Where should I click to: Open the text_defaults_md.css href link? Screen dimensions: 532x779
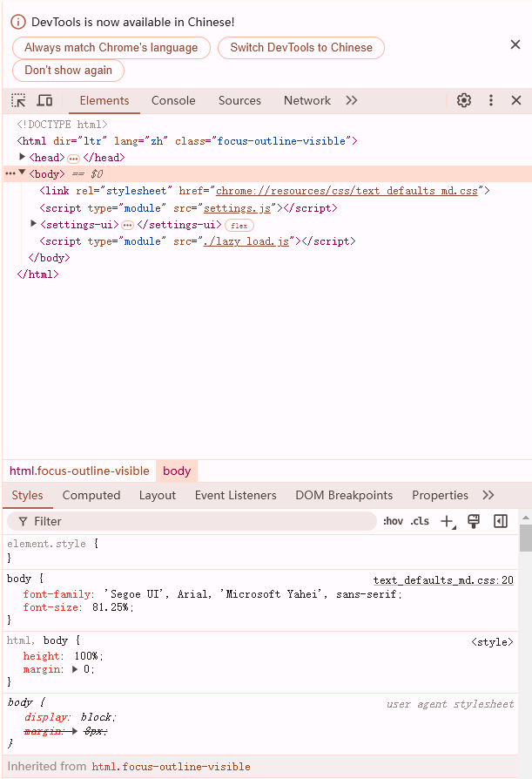347,191
